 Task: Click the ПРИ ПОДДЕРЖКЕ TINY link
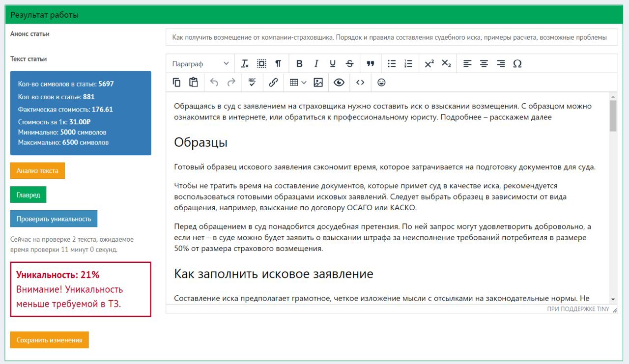point(578,309)
